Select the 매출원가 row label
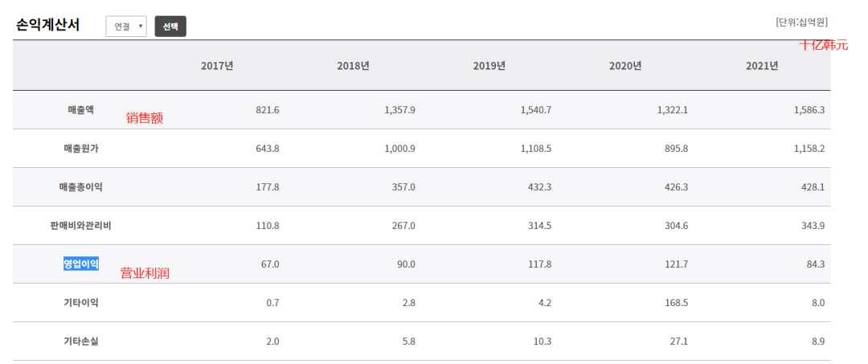868x364 pixels. (x=80, y=149)
